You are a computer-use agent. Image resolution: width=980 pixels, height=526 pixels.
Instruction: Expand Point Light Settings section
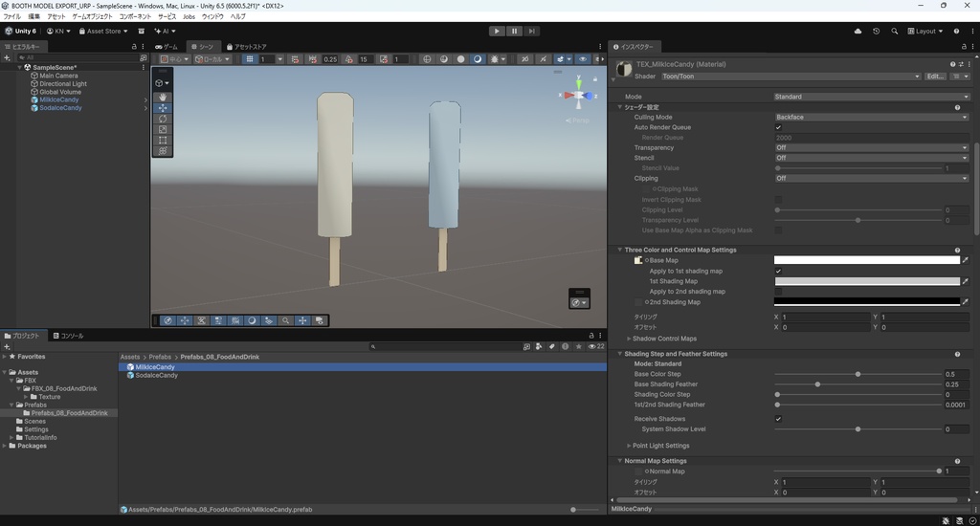point(629,446)
